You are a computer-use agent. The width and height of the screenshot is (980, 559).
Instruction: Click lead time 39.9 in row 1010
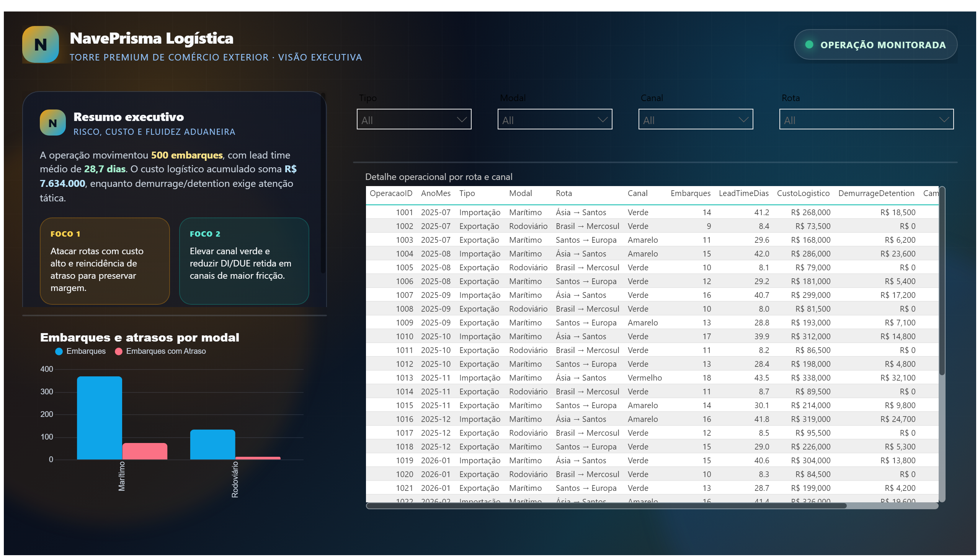pos(761,337)
